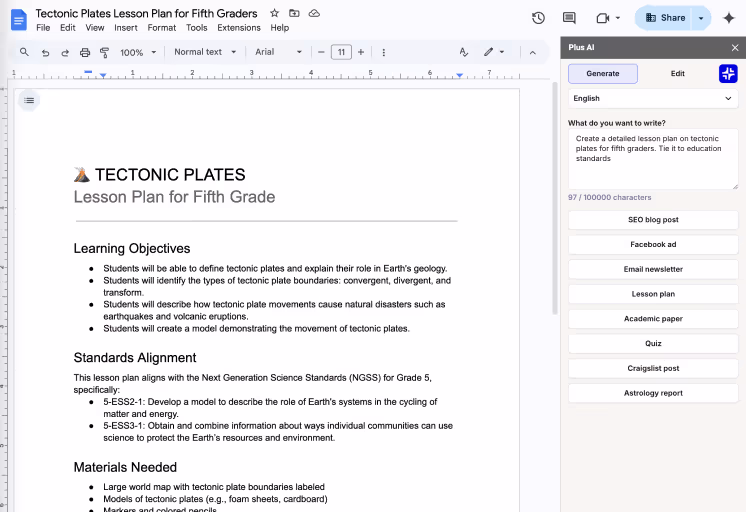
Task: Open the Format menu
Action: 162,28
